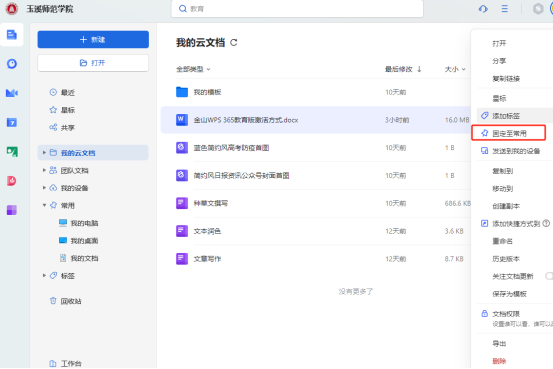The height and width of the screenshot is (369, 553).
Task: Expand the 团队文档 tree node
Action: coord(44,170)
